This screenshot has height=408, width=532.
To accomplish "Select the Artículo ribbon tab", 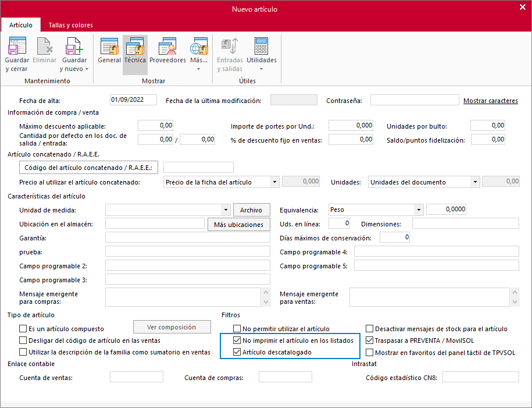I will 21,25.
